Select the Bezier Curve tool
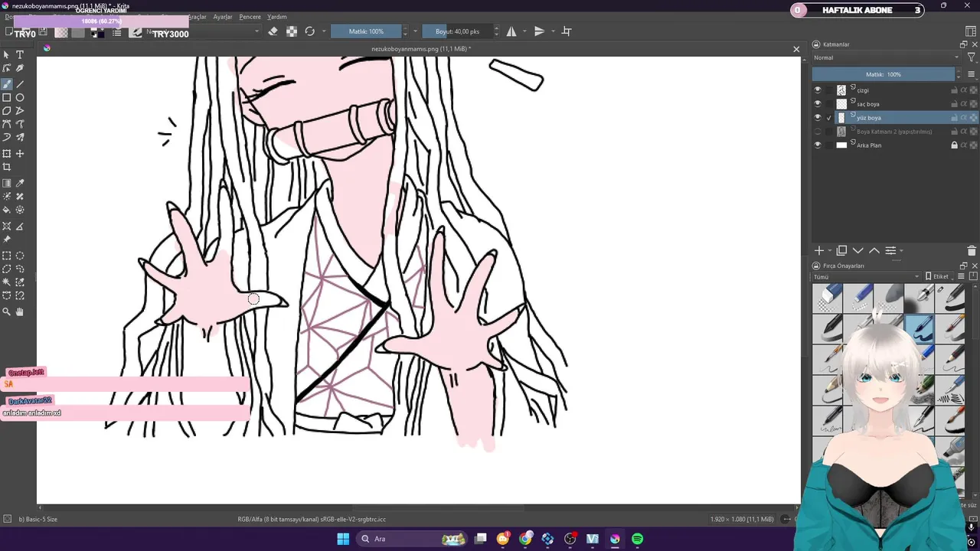The width and height of the screenshot is (980, 551). 7,124
